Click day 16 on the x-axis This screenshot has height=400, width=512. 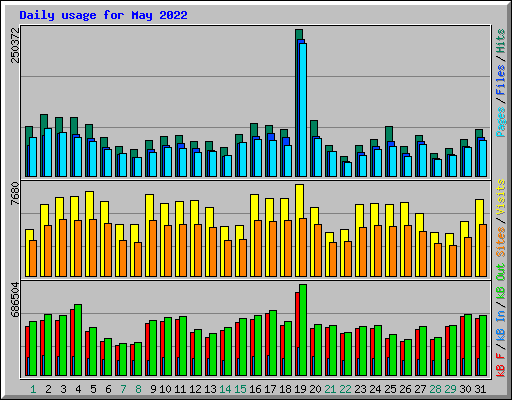point(255,389)
